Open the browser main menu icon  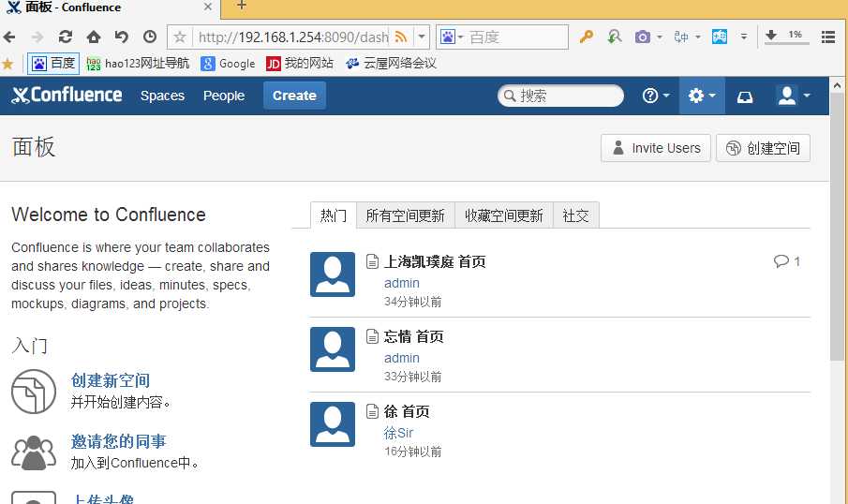[828, 37]
